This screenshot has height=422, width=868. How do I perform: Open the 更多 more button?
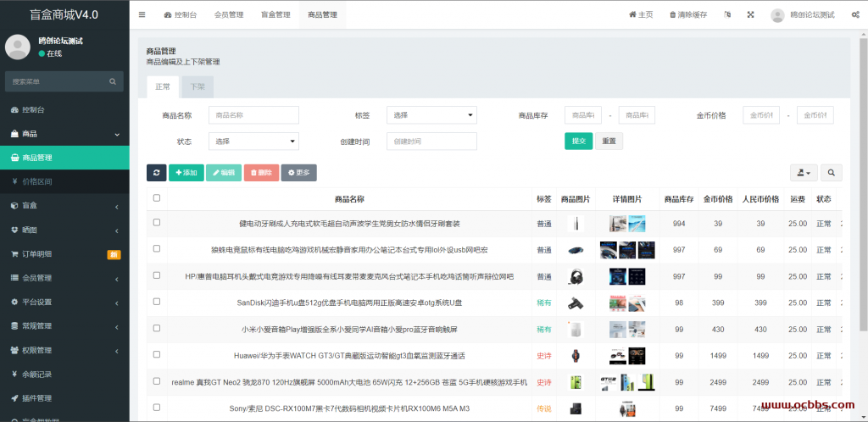point(299,173)
